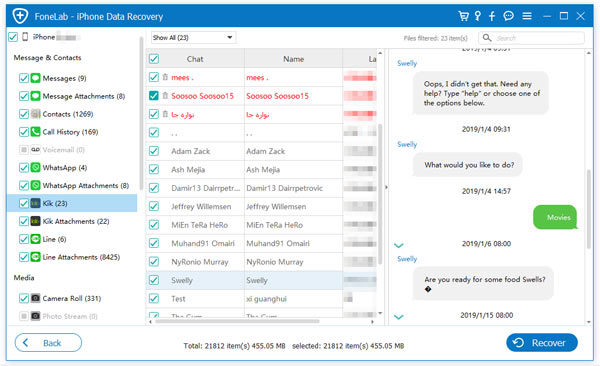Viewport: 600px width, 366px height.
Task: Click the horizontal scrollbar thumb under table
Action: click(237, 322)
